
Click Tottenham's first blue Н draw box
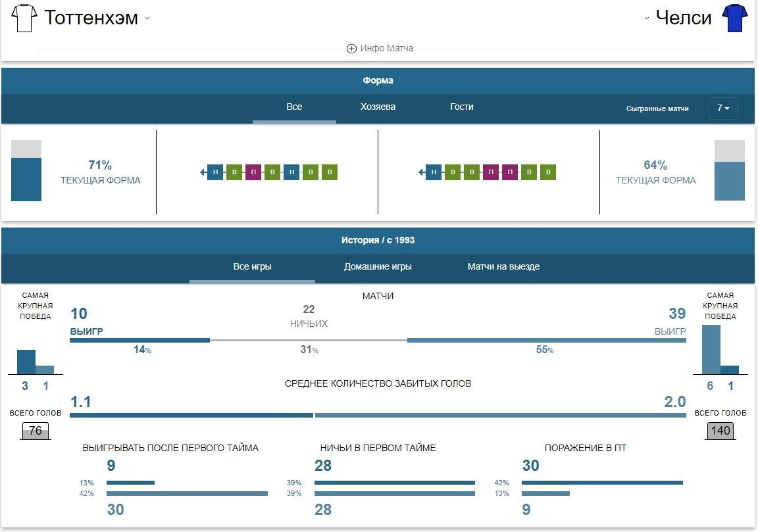tap(215, 172)
